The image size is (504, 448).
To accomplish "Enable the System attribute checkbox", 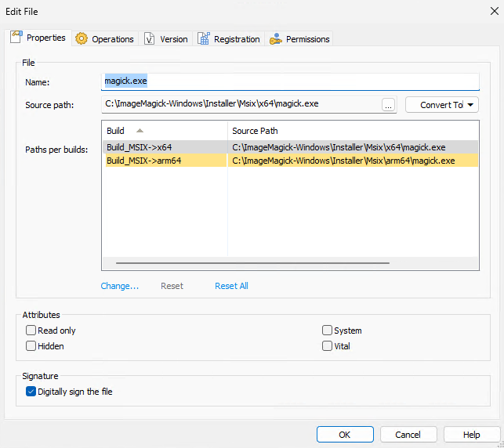I will 328,331.
